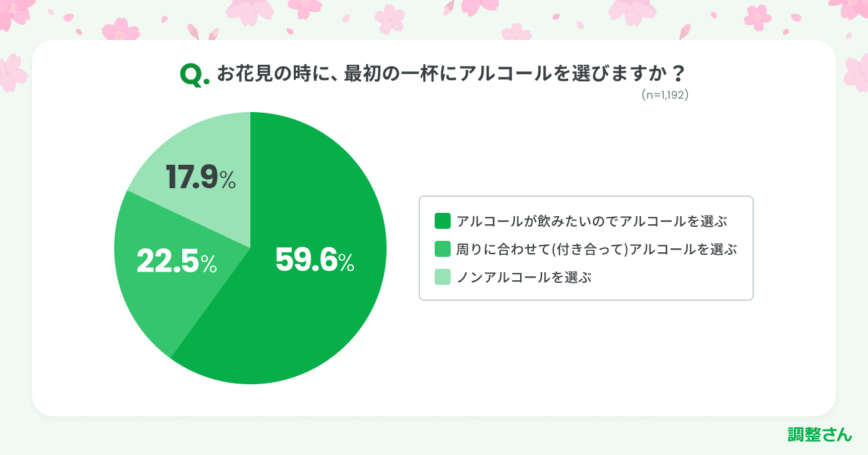Click the sample size (n=1,192) note

coord(664,95)
